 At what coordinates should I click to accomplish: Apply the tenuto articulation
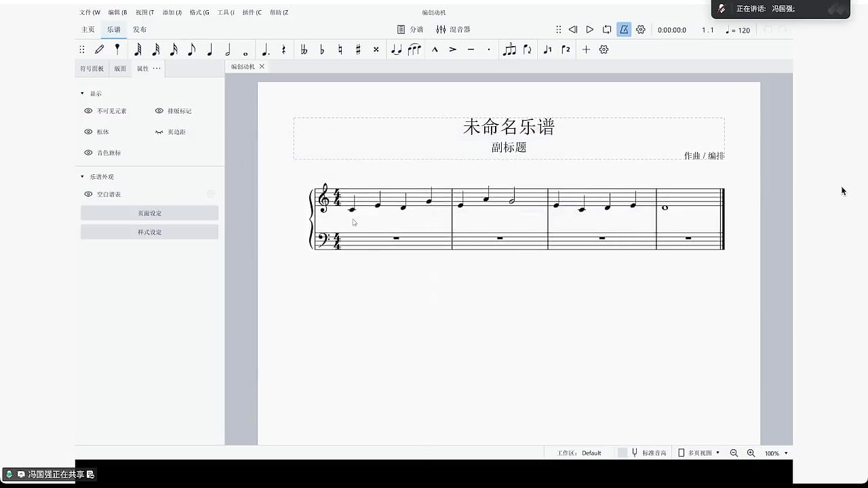click(x=471, y=49)
